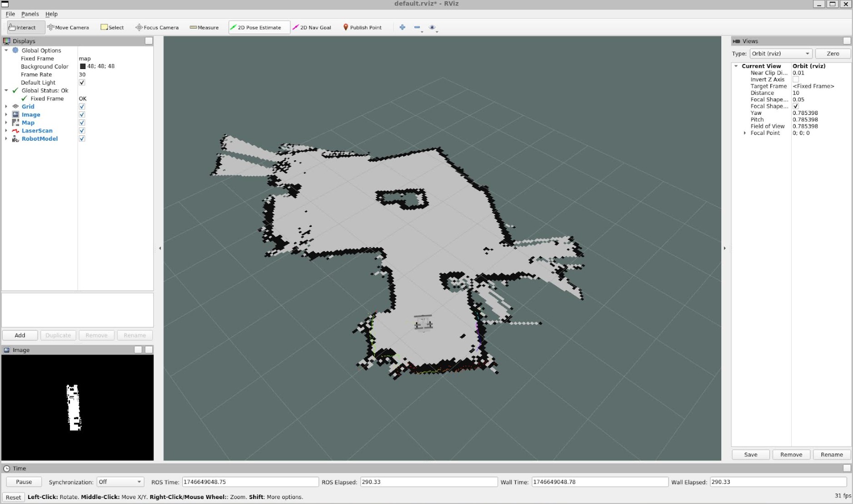Screen dimensions: 853x504
Task: Toggle the Default Light checkbox
Action: coord(82,83)
